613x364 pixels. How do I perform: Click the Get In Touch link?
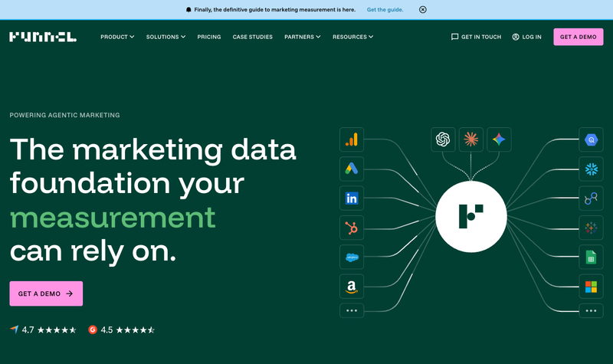[x=476, y=37]
